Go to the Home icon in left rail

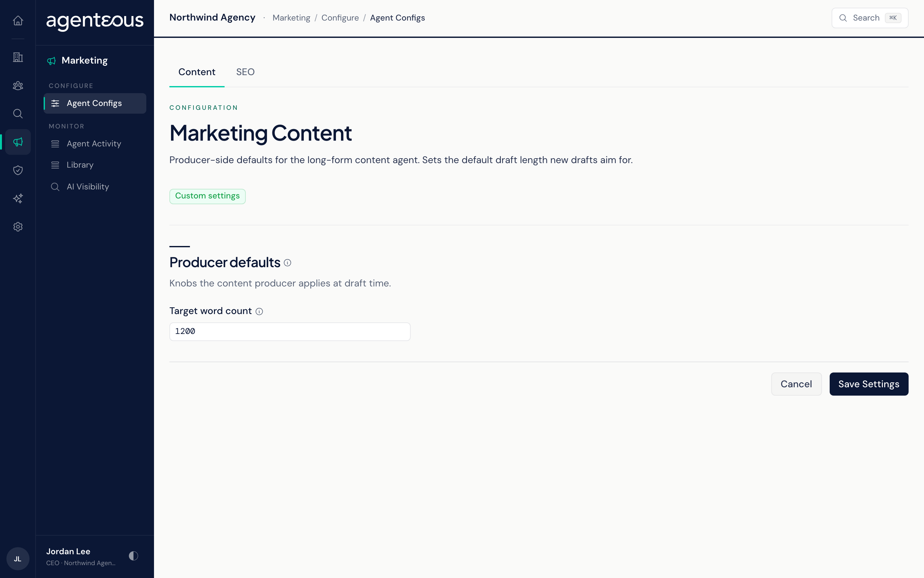pos(18,20)
